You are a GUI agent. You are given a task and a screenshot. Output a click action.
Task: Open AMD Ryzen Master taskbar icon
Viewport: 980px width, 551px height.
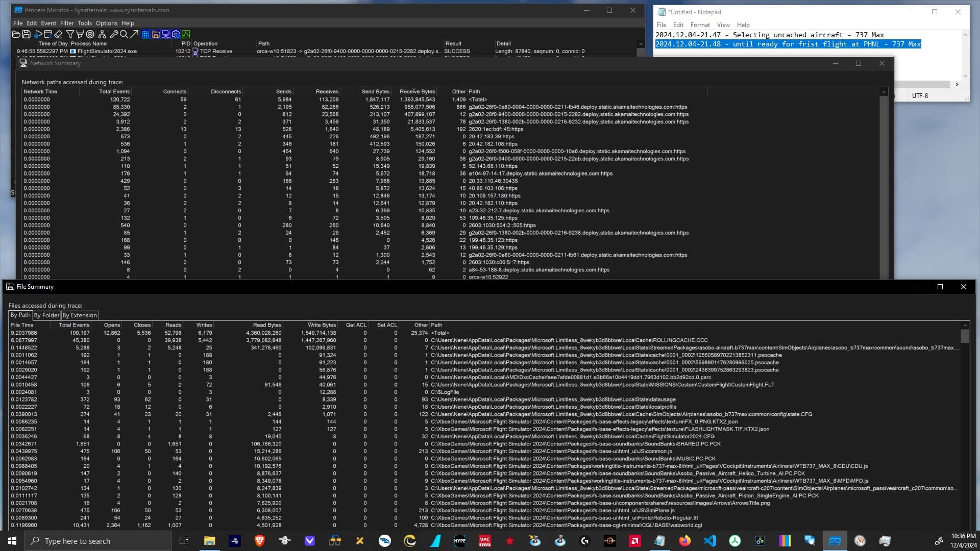[609, 541]
